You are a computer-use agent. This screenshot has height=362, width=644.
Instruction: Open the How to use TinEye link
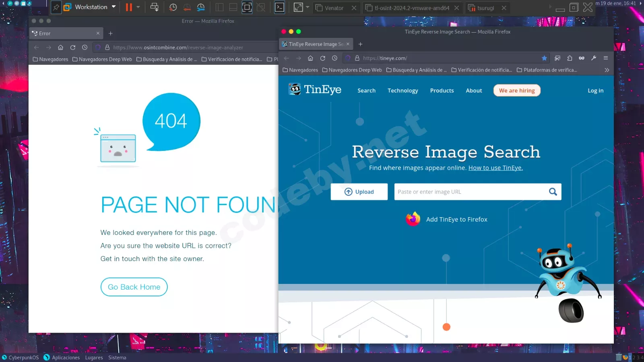point(495,168)
